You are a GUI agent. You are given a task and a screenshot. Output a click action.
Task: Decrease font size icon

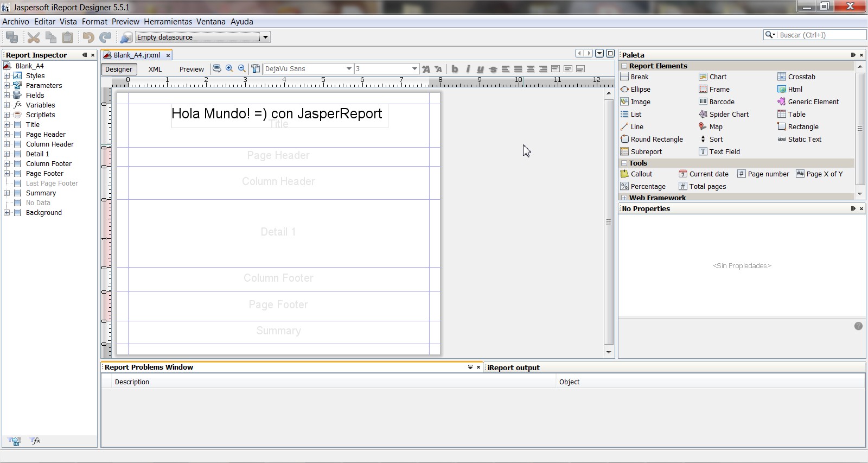[438, 69]
